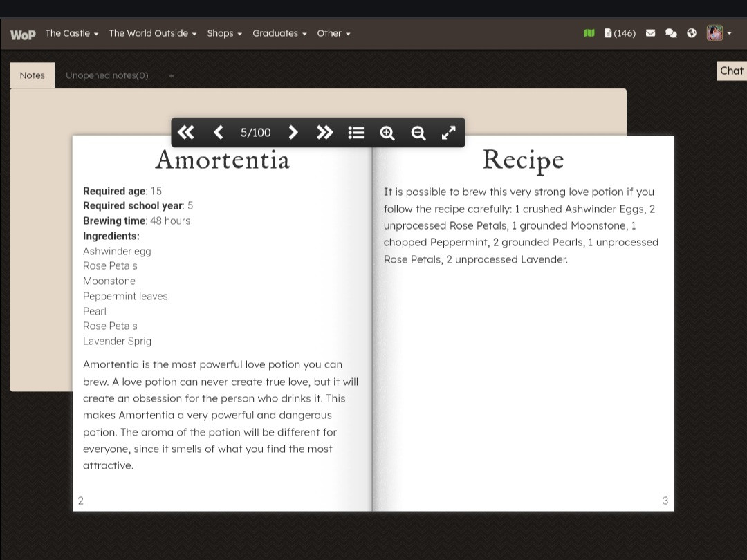Click the 5/100 page indicator
Image resolution: width=747 pixels, height=560 pixels.
coord(255,132)
